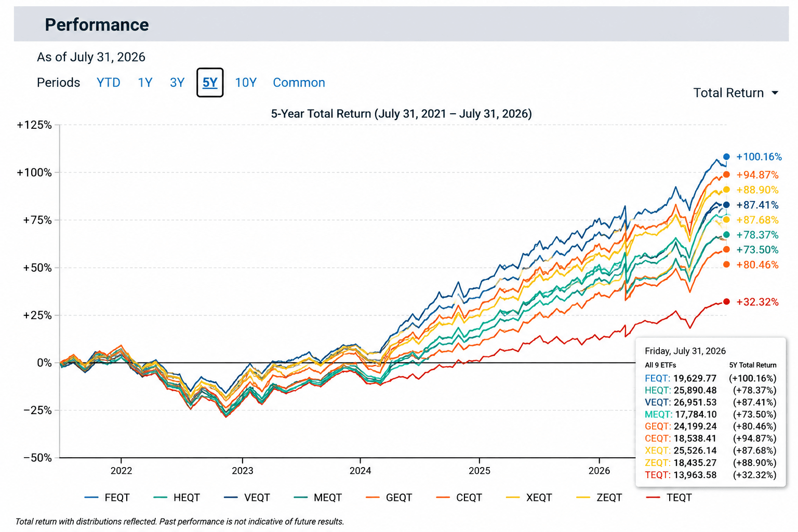Toggle the HEQT series in the legend
This screenshot has height=532, width=798.
click(x=177, y=498)
